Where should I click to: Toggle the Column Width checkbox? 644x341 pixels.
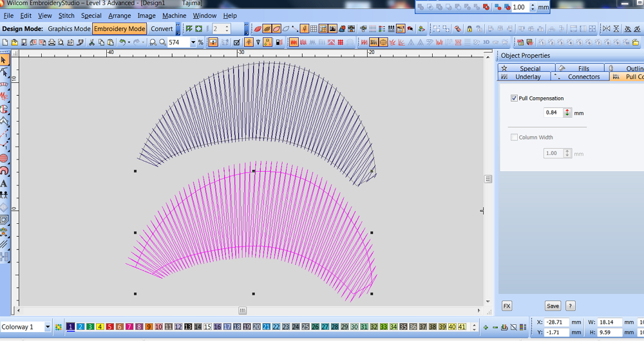coord(514,137)
